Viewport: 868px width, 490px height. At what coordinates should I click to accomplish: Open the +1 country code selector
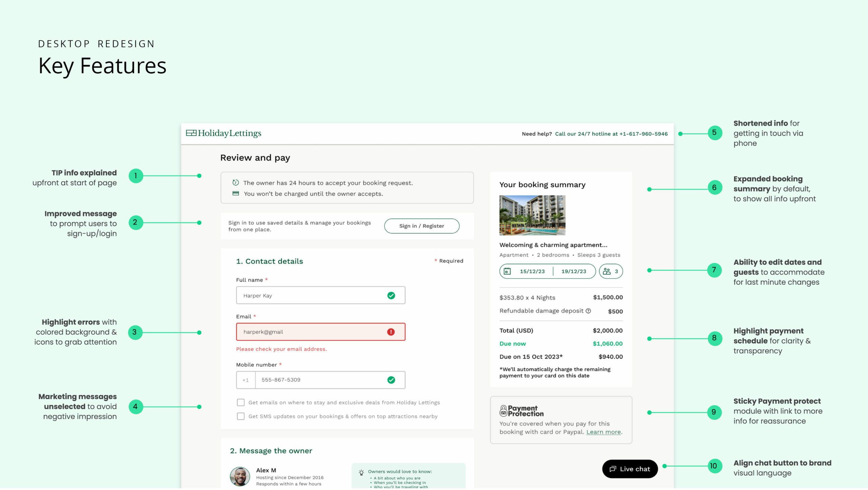245,380
